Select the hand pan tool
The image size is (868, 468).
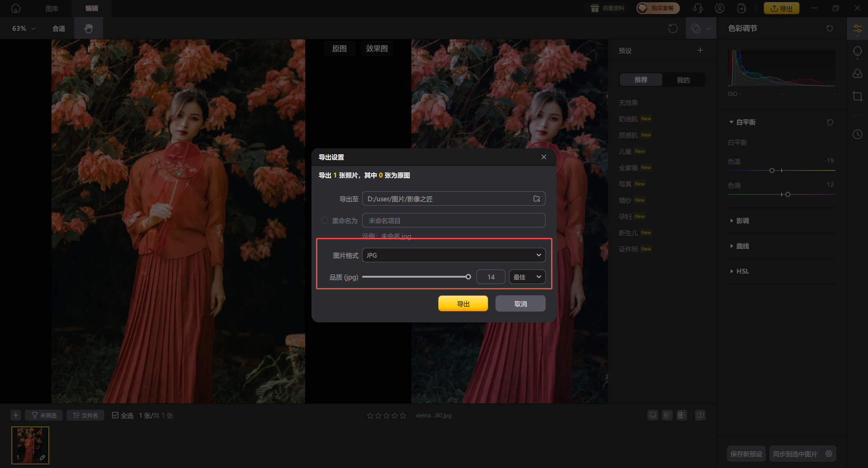[89, 28]
